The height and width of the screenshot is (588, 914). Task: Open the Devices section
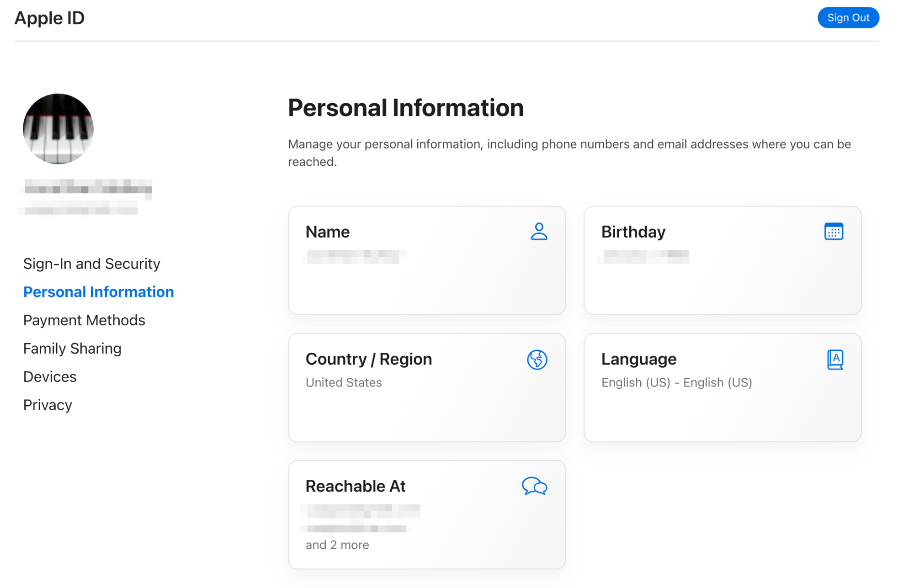click(x=50, y=377)
